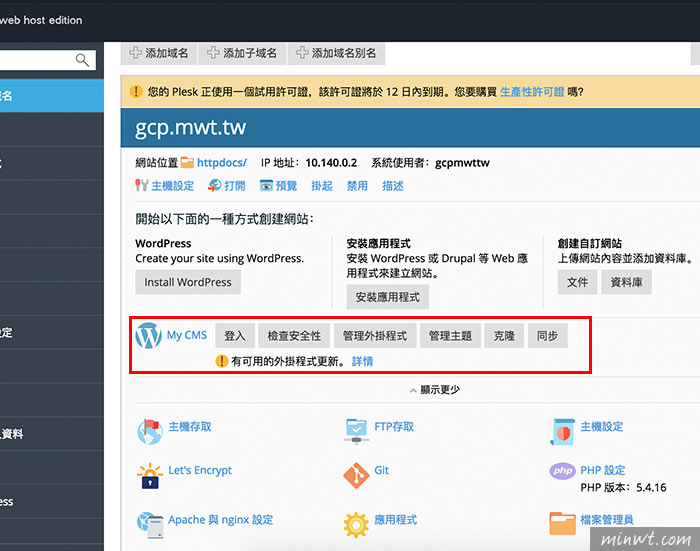Click the 檢查安全性 button

coord(294,336)
